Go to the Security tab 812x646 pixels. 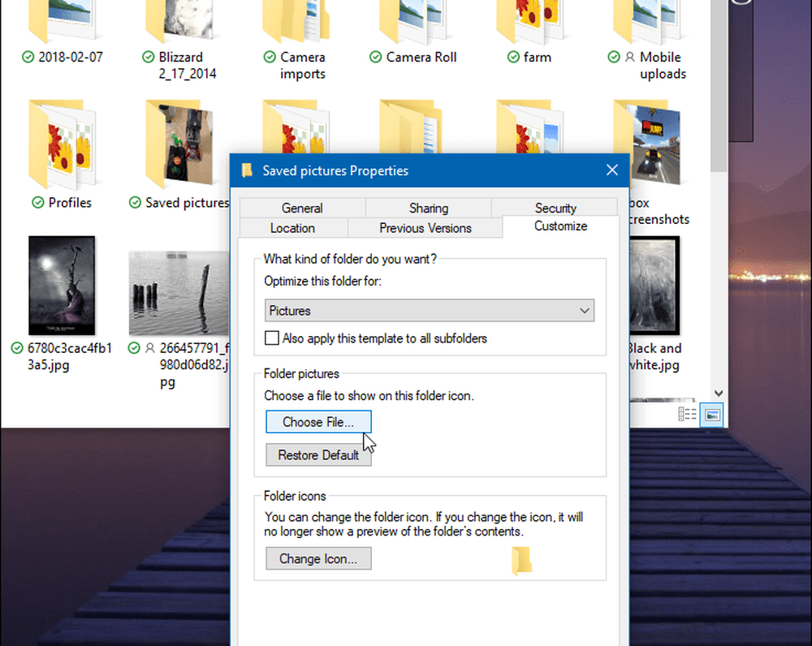[555, 208]
